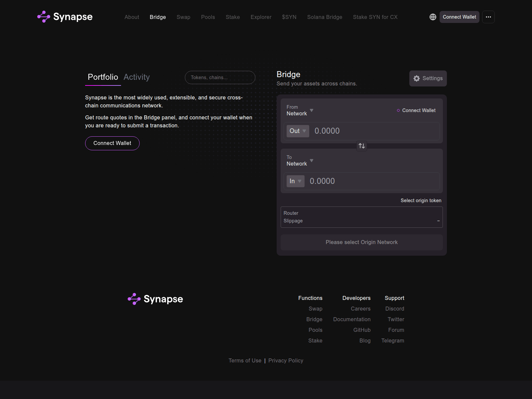Open footer Blog link
Screen dimensions: 532x399
pyautogui.click(x=365, y=341)
